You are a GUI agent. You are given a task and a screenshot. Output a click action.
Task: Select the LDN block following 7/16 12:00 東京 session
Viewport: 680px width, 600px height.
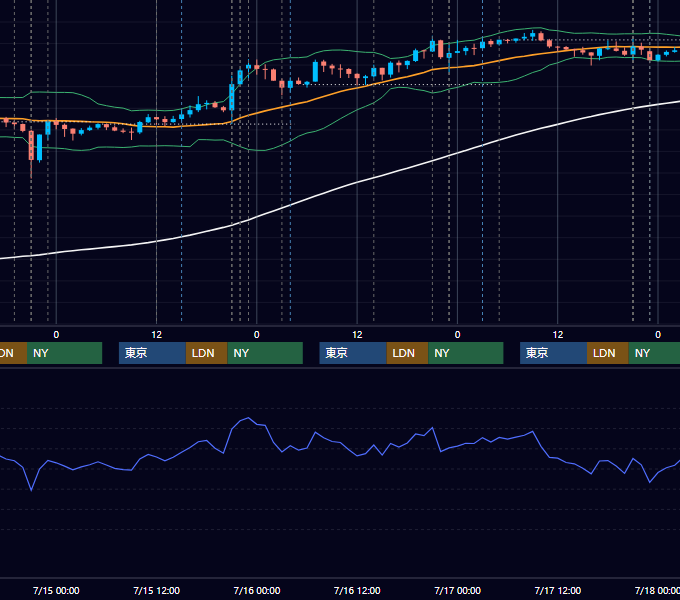click(407, 353)
